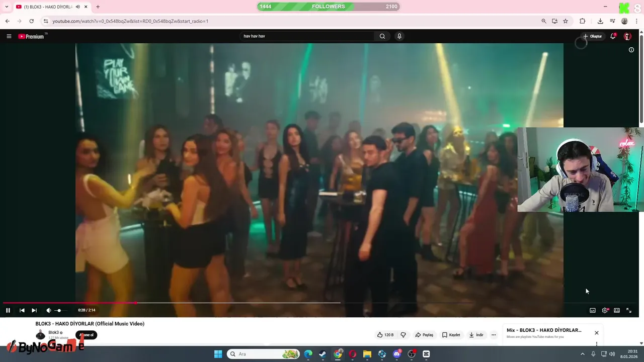Toggle subtitles in the player
The width and height of the screenshot is (644, 362).
click(x=593, y=310)
